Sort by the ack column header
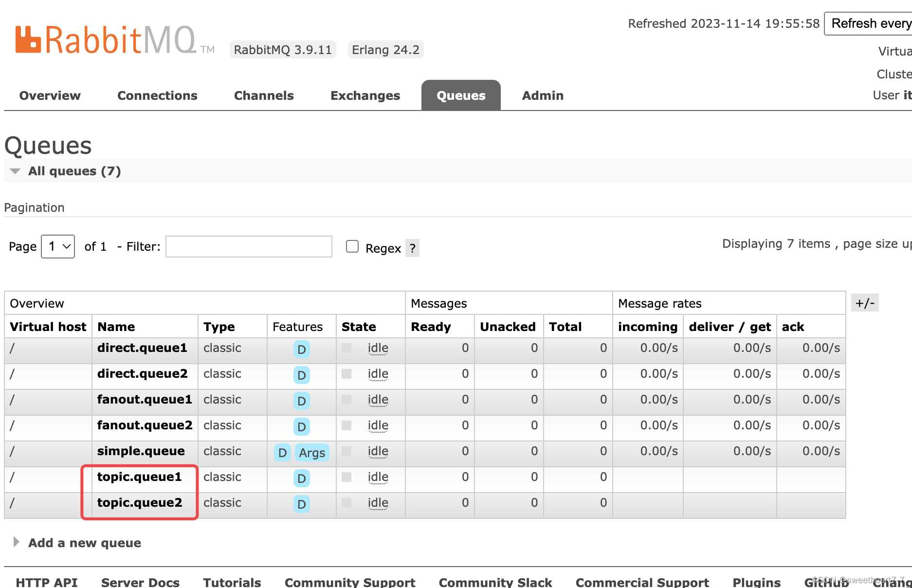 click(793, 327)
